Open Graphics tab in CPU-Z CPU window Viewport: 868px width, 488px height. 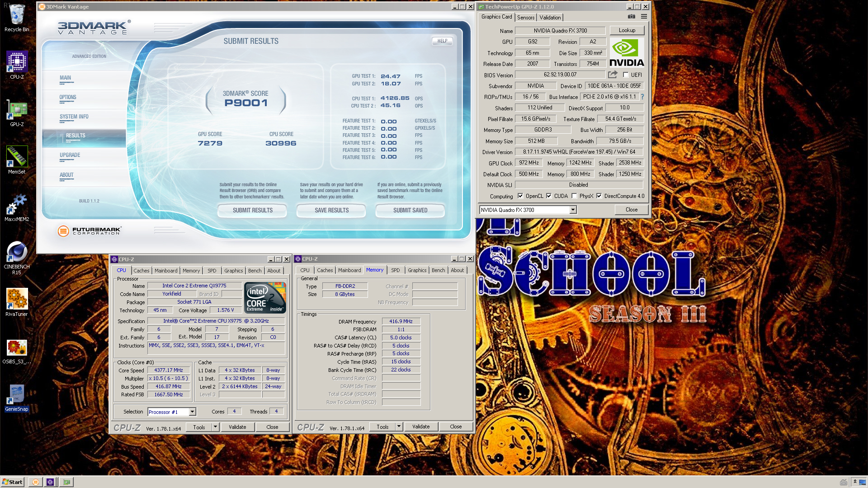(x=233, y=271)
